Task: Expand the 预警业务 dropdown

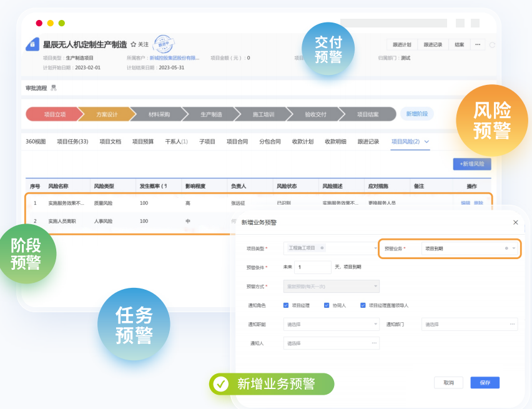Action: [x=514, y=249]
